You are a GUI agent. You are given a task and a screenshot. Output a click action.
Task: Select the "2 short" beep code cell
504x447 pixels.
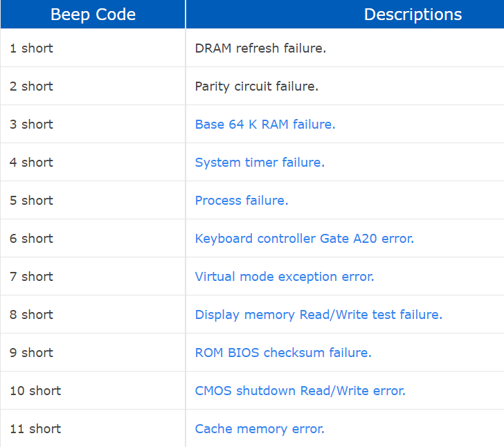pyautogui.click(x=31, y=86)
